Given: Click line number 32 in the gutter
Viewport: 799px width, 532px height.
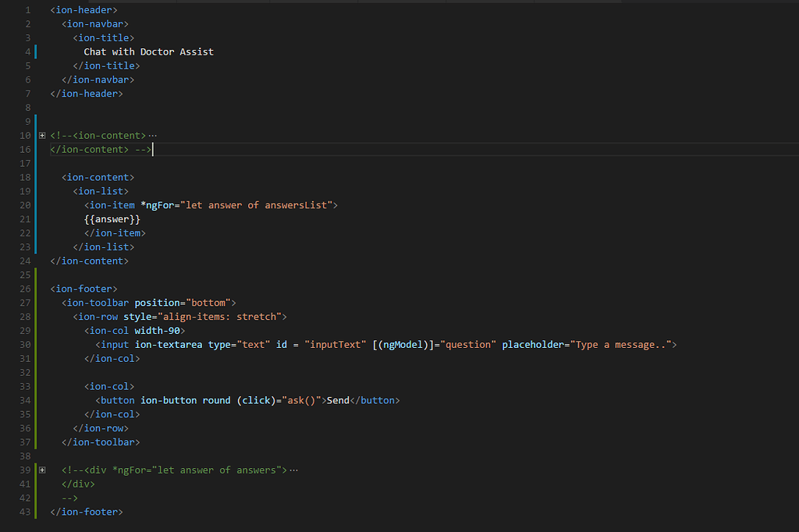Looking at the screenshot, I should (x=25, y=373).
